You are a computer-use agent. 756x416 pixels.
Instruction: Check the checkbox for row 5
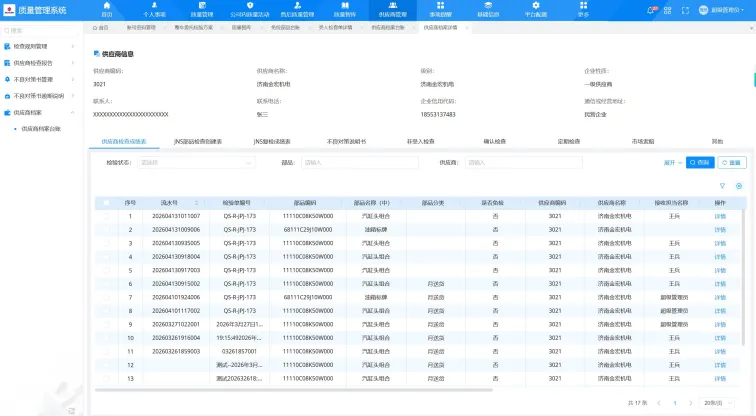tap(107, 270)
